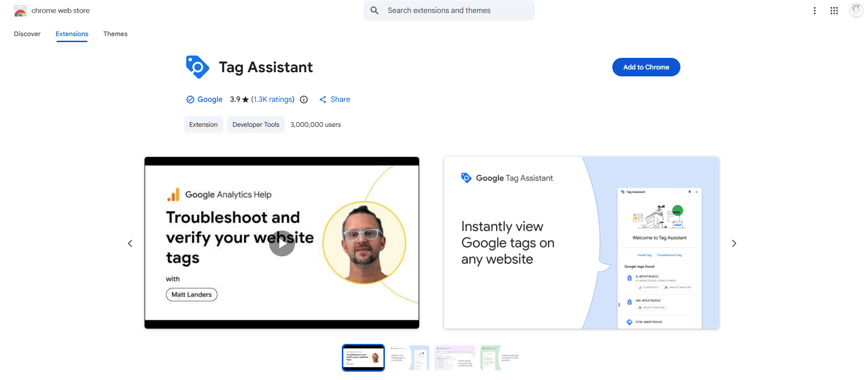
Task: Show previous screenshot with left arrow
Action: point(130,243)
